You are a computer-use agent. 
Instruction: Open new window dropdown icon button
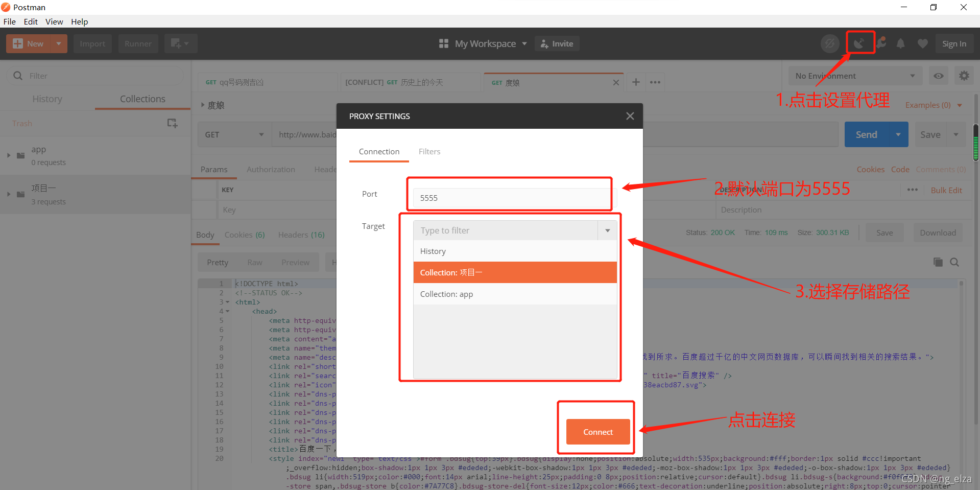click(x=180, y=43)
